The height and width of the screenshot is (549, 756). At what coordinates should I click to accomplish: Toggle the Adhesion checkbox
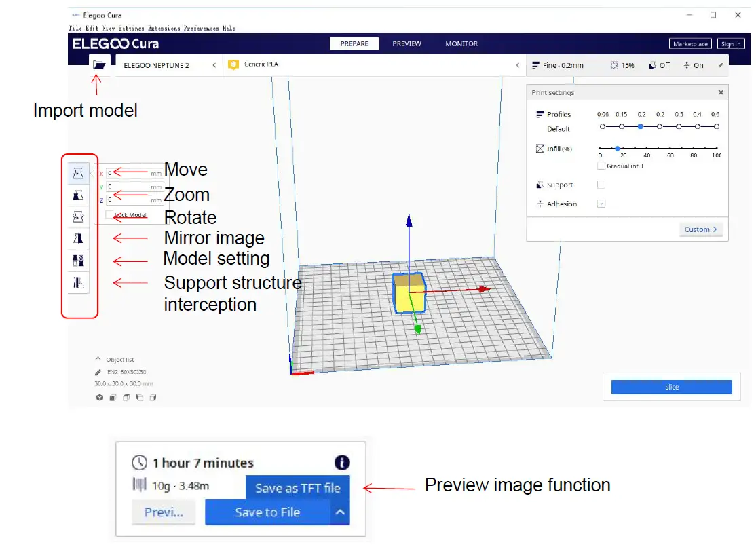tap(601, 204)
